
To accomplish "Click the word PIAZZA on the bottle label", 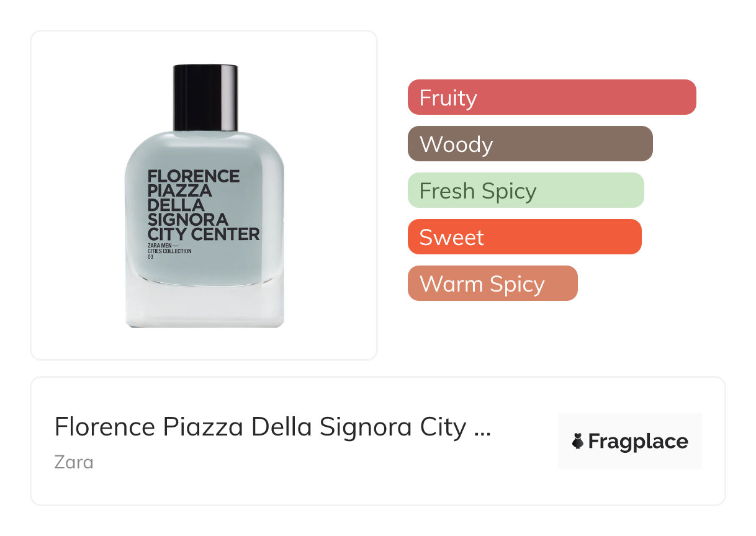I will (179, 190).
